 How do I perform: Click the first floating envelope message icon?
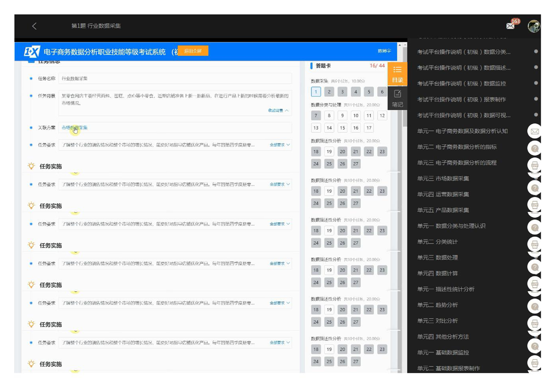coord(535,131)
